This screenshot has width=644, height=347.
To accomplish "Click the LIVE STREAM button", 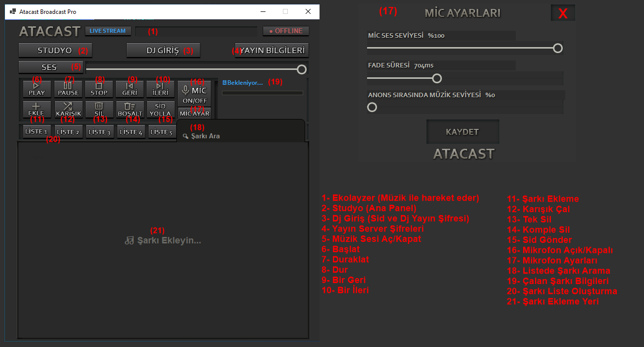I will [107, 31].
